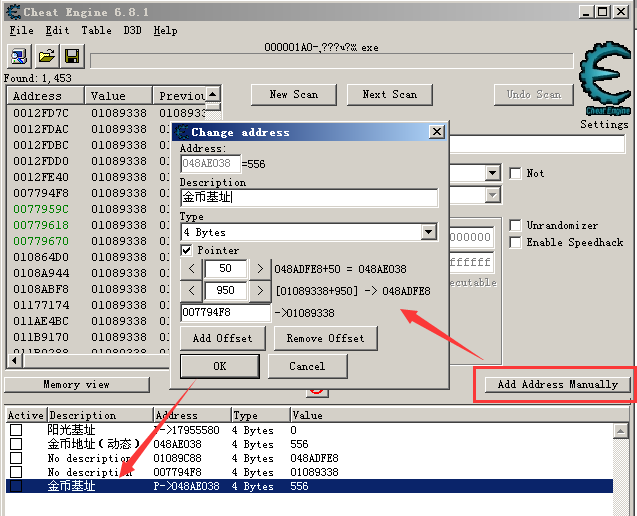Click the Cancel button
The height and width of the screenshot is (516, 637).
tap(308, 366)
